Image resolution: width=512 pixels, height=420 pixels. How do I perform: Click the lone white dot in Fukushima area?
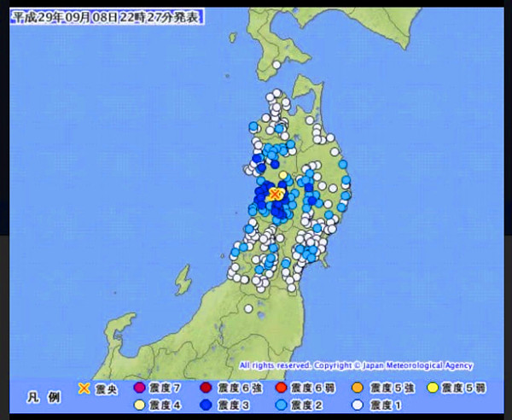(x=248, y=308)
